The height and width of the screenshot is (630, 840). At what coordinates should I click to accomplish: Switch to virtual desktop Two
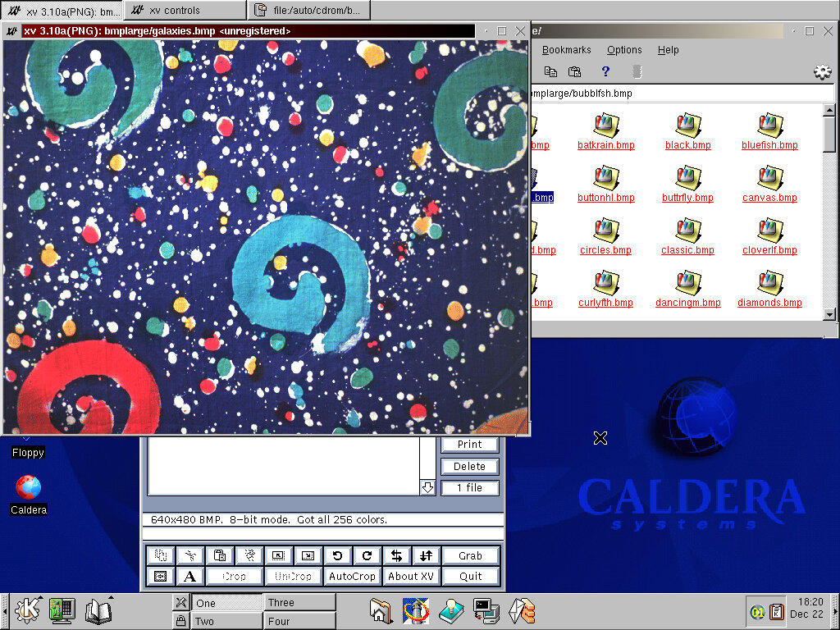[x=227, y=621]
